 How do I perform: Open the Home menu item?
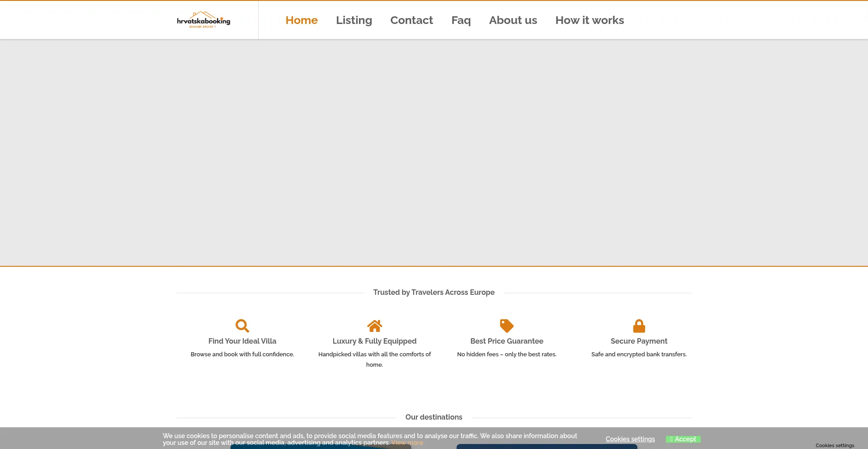click(302, 20)
